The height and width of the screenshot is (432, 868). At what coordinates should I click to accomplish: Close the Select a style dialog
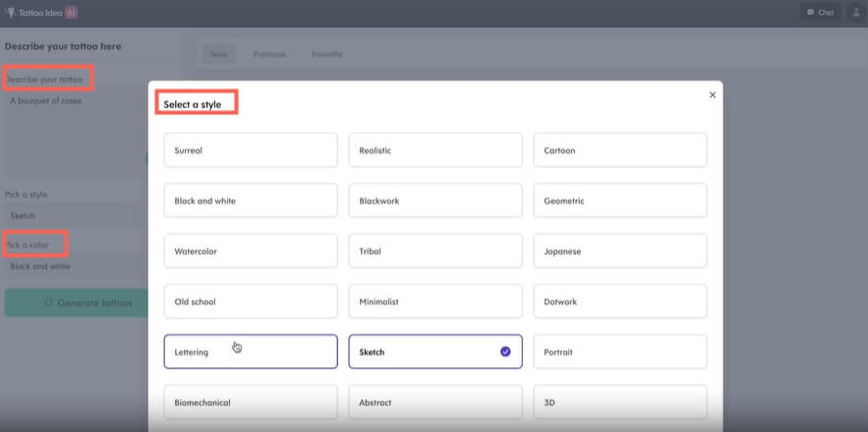712,95
